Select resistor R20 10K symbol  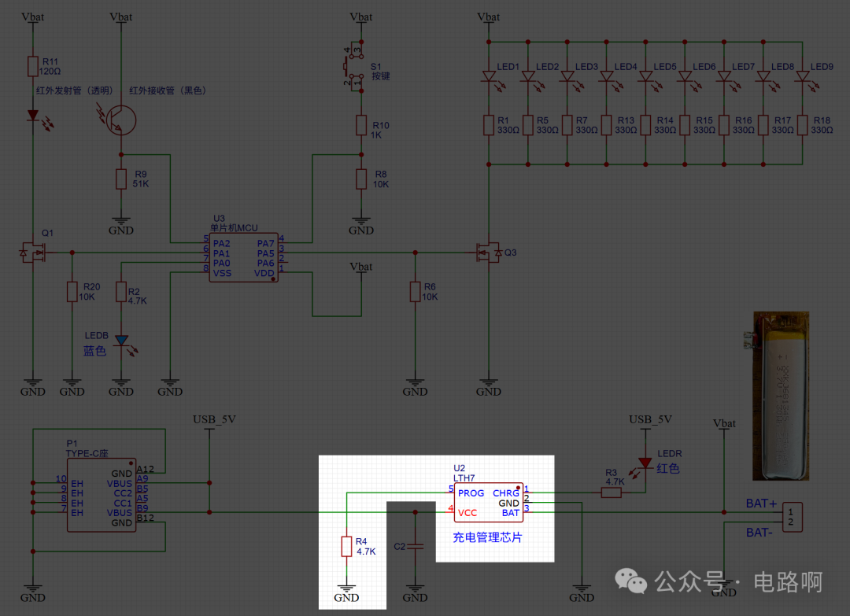point(72,291)
